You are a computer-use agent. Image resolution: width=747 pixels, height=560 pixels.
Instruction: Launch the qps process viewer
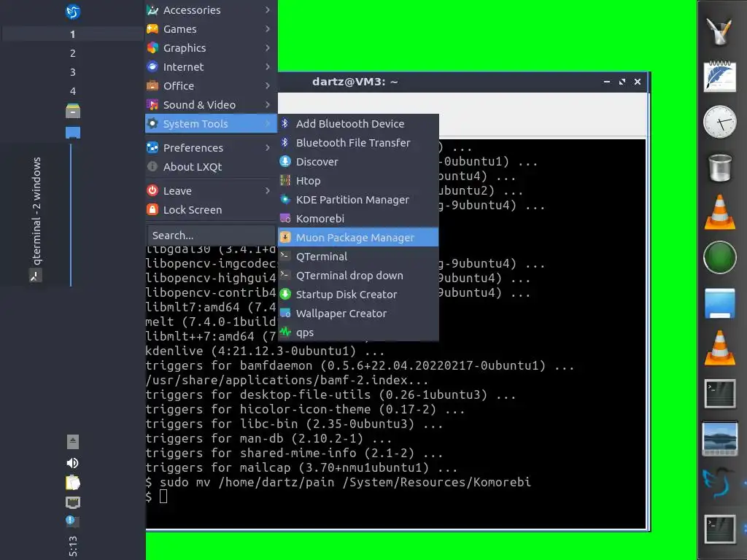point(357,332)
